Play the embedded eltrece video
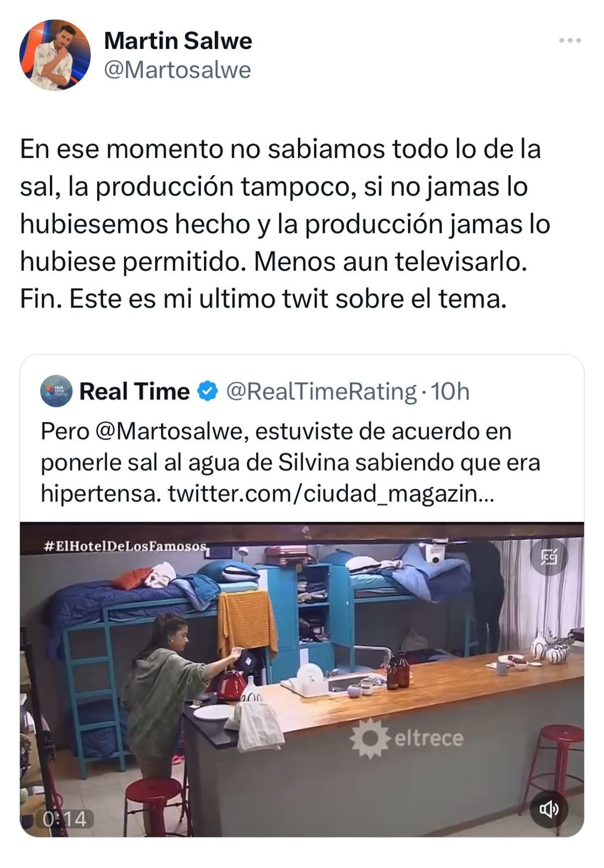 click(x=302, y=679)
